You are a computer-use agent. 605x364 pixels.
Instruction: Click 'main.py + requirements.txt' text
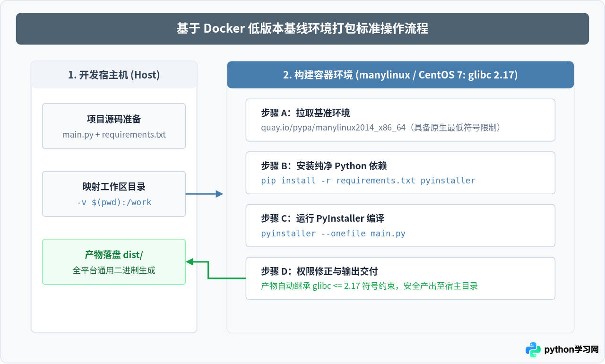(114, 134)
